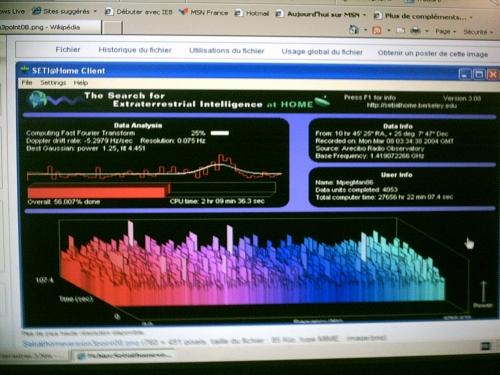Viewport: 500px width, 375px height.
Task: Click the Power axis up arrow
Action: [483, 292]
